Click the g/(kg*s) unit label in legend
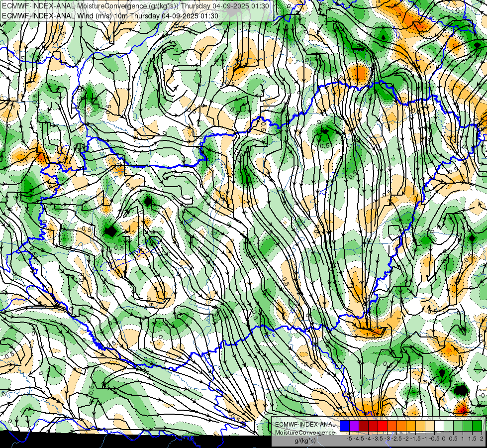 pyautogui.click(x=305, y=441)
